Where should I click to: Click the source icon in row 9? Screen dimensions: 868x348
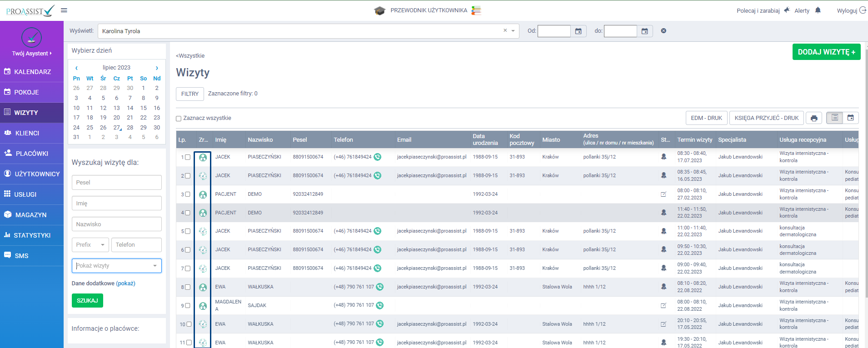(203, 306)
